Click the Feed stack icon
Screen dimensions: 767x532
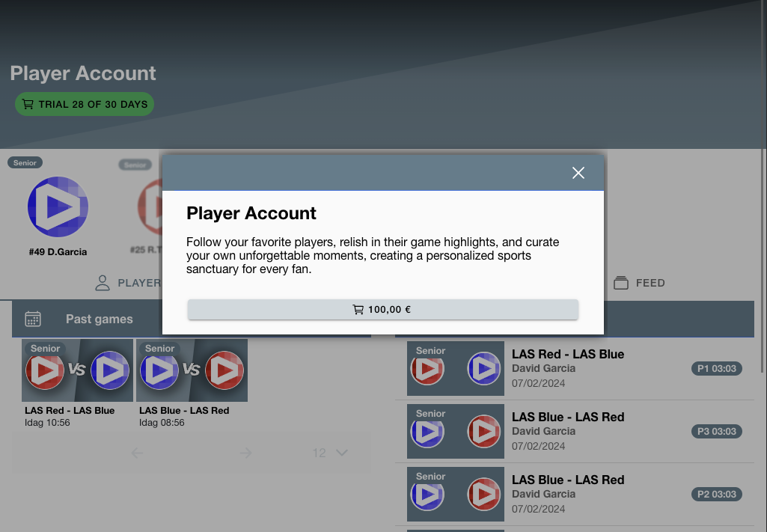[x=620, y=283]
